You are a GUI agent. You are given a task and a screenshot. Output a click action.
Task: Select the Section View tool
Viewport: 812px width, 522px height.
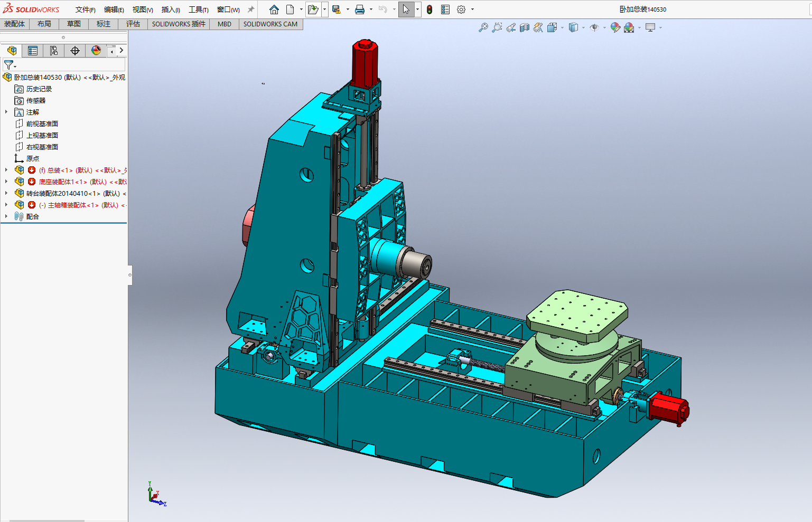[x=524, y=27]
